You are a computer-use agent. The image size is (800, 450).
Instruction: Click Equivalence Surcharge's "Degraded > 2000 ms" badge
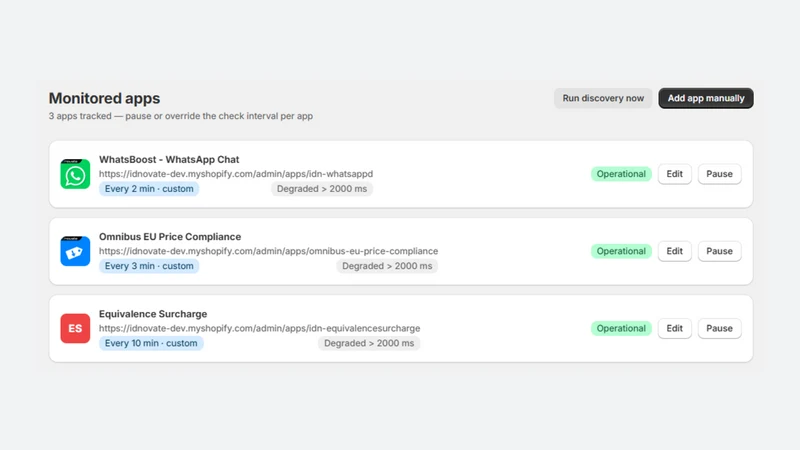(369, 343)
